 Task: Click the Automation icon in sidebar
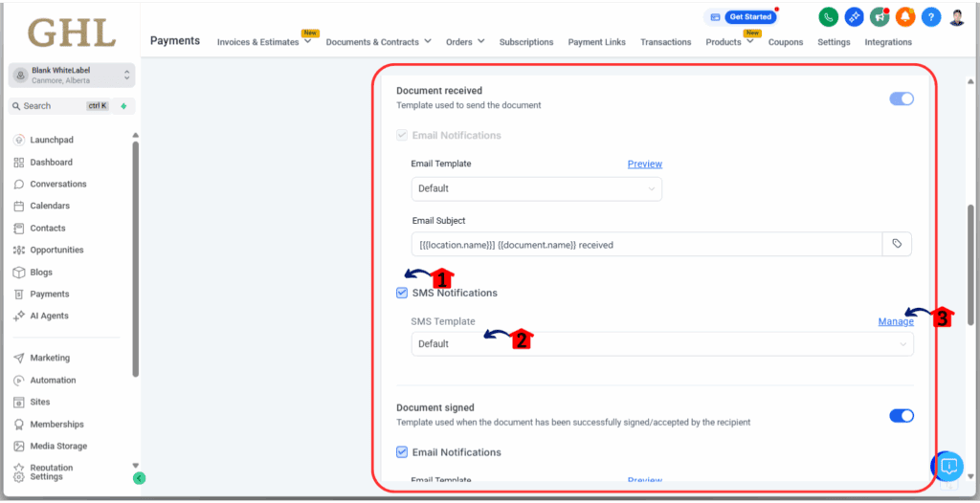[x=19, y=381]
